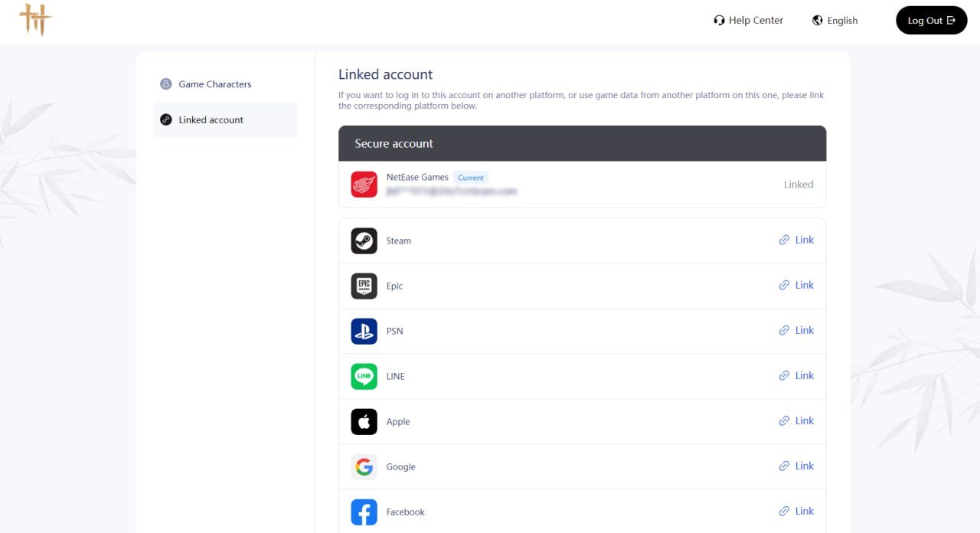980x533 pixels.
Task: Link the Epic account
Action: 796,285
